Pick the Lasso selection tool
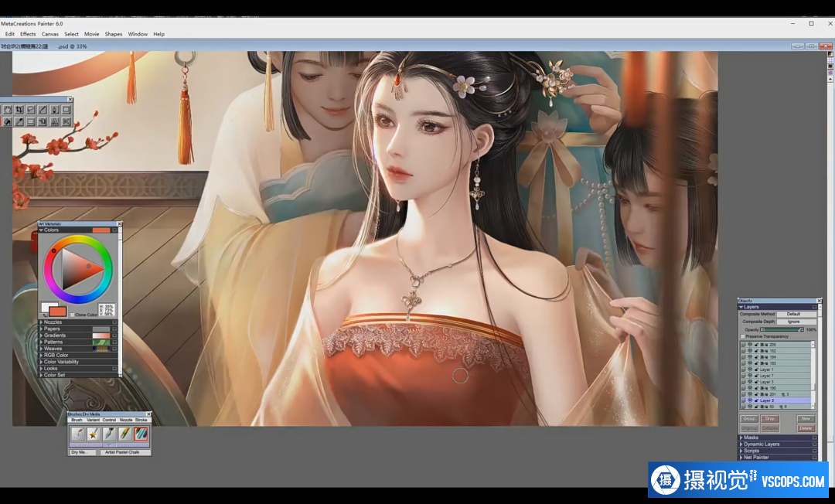 [31, 111]
